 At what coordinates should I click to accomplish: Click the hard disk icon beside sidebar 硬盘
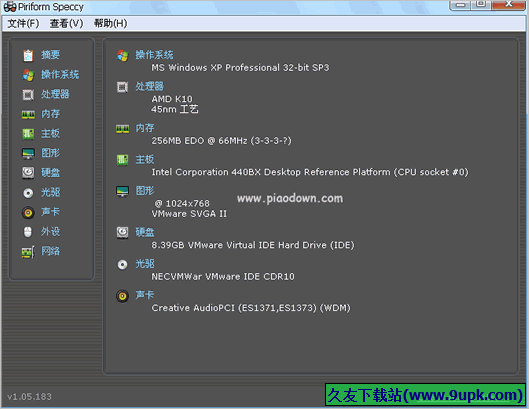(x=28, y=173)
